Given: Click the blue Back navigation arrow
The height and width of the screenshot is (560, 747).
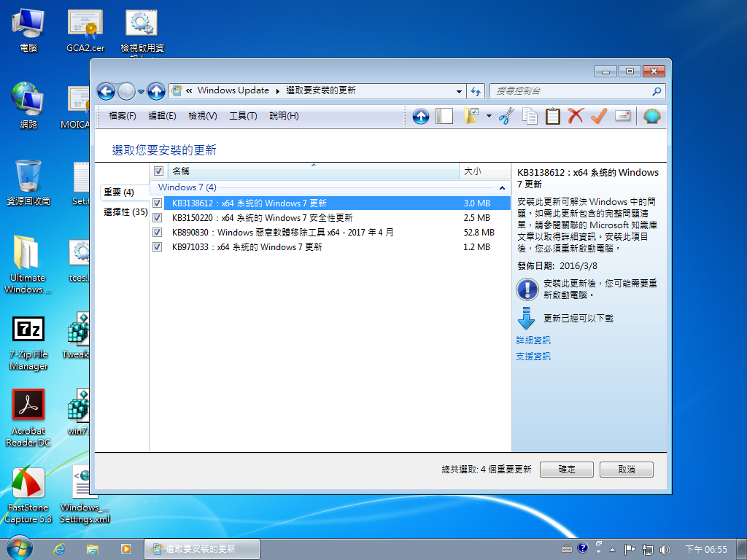Looking at the screenshot, I should coord(106,91).
